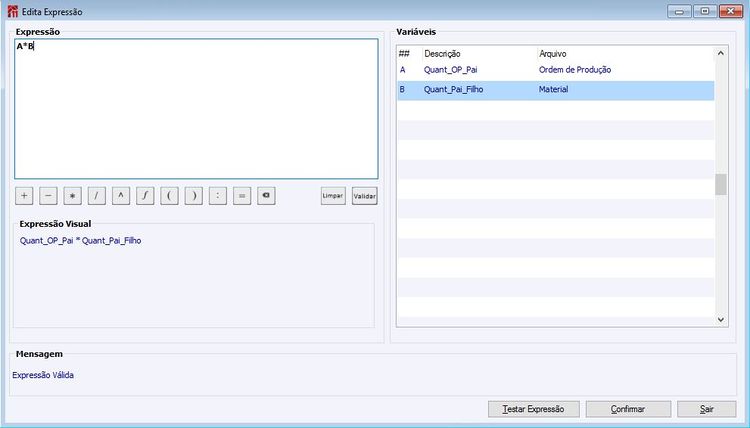Insert a closing parenthesis

coord(194,196)
